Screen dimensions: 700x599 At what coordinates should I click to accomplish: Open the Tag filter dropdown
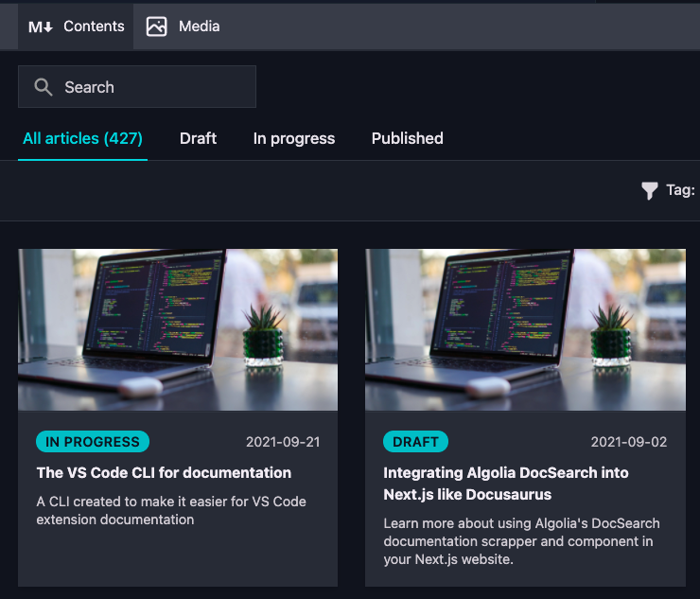pyautogui.click(x=680, y=190)
